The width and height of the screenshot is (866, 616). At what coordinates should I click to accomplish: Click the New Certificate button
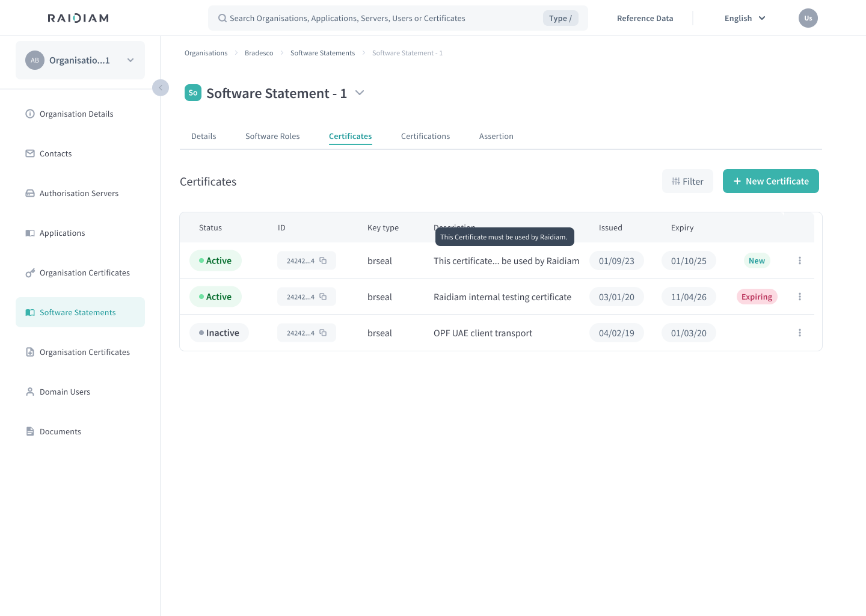pyautogui.click(x=770, y=181)
